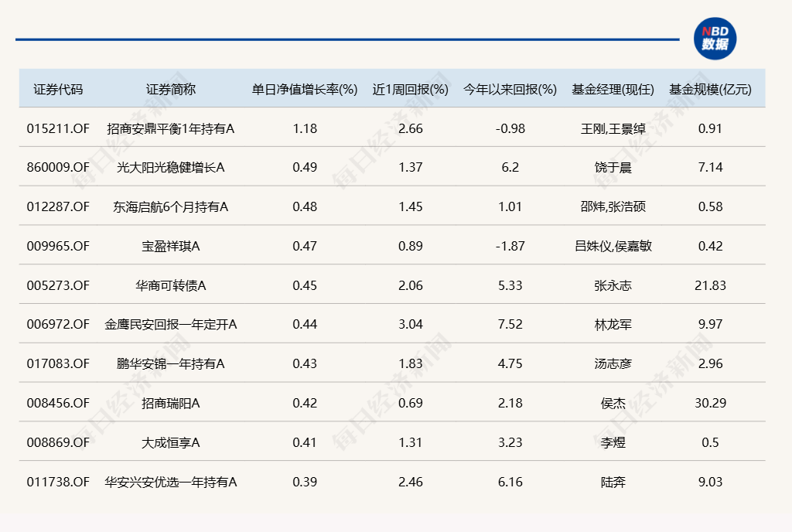Click the NBD数据 logo badge
Viewport: 792px width, 532px height.
pyautogui.click(x=715, y=38)
